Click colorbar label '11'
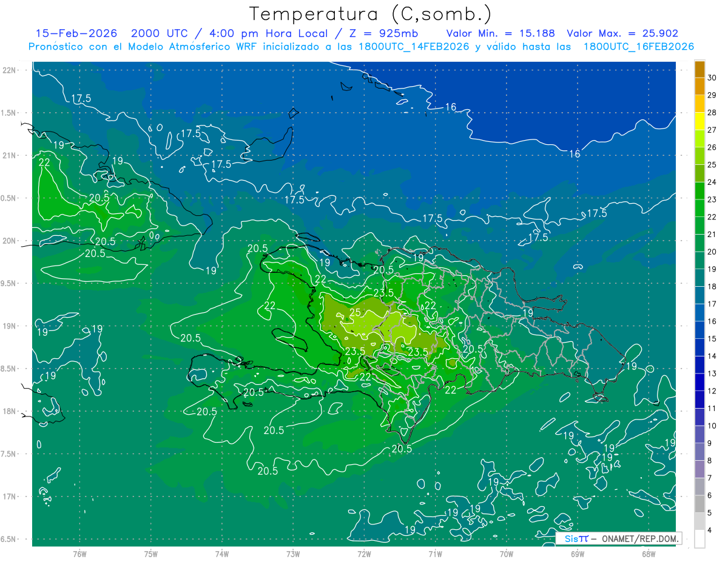728x562 pixels. pyautogui.click(x=712, y=408)
